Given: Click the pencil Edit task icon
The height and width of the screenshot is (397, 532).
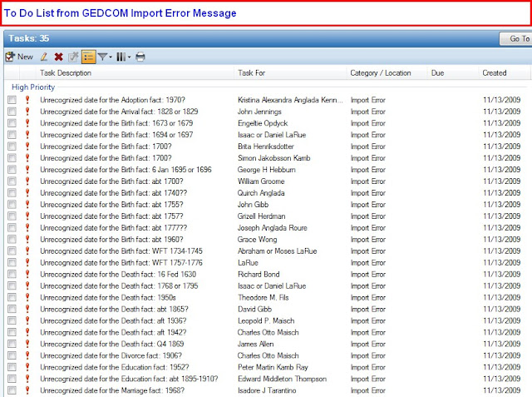Looking at the screenshot, I should coord(44,57).
